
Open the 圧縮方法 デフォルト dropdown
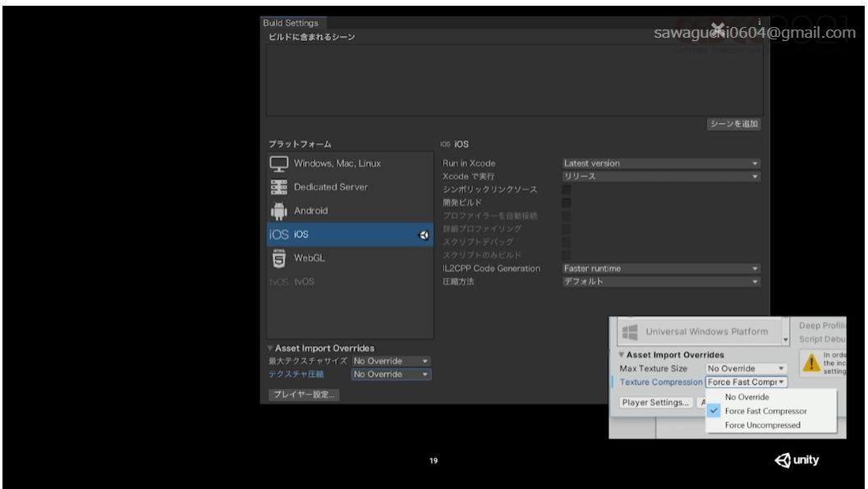point(661,281)
